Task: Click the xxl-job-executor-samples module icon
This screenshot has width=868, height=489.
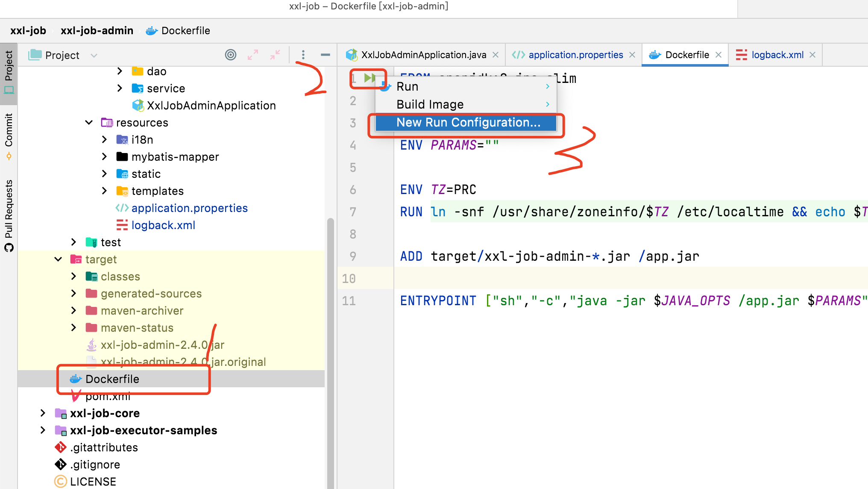Action: pyautogui.click(x=61, y=430)
